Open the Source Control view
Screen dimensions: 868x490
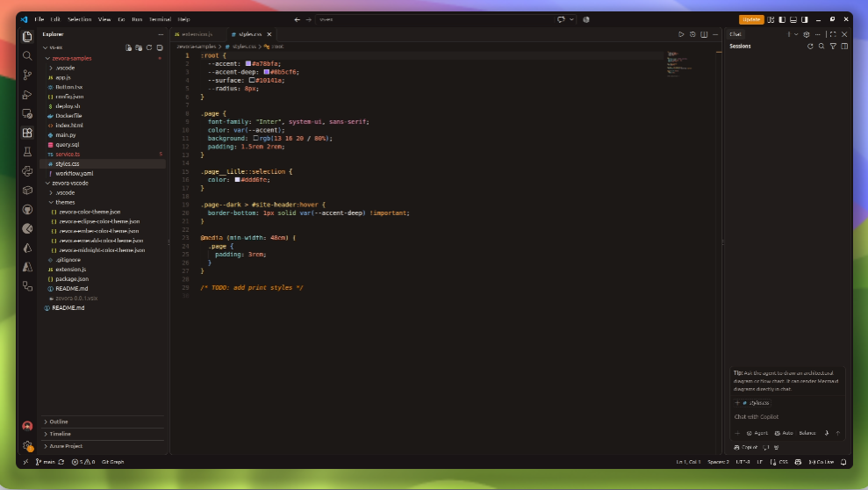tap(27, 75)
